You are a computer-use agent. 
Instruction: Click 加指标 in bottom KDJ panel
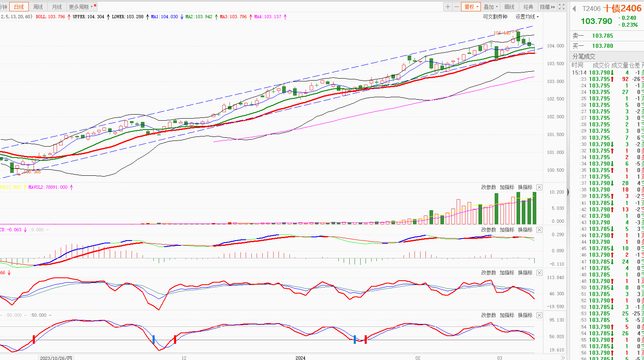(507, 315)
